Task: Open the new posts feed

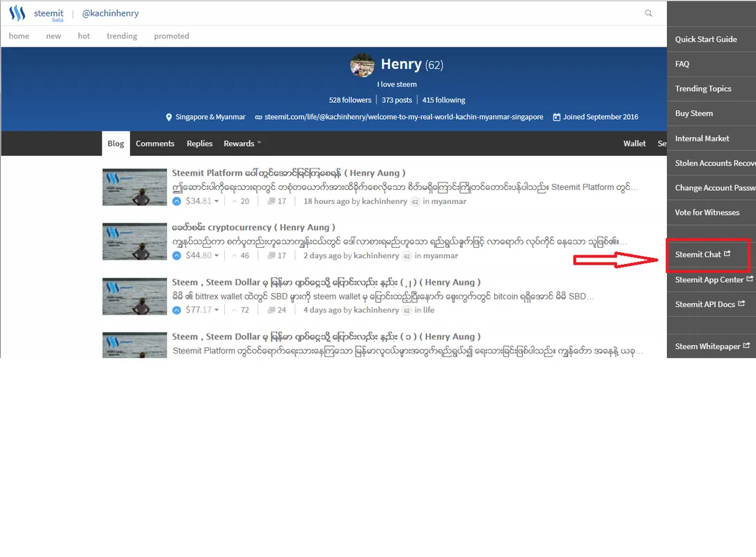Action: pyautogui.click(x=54, y=36)
